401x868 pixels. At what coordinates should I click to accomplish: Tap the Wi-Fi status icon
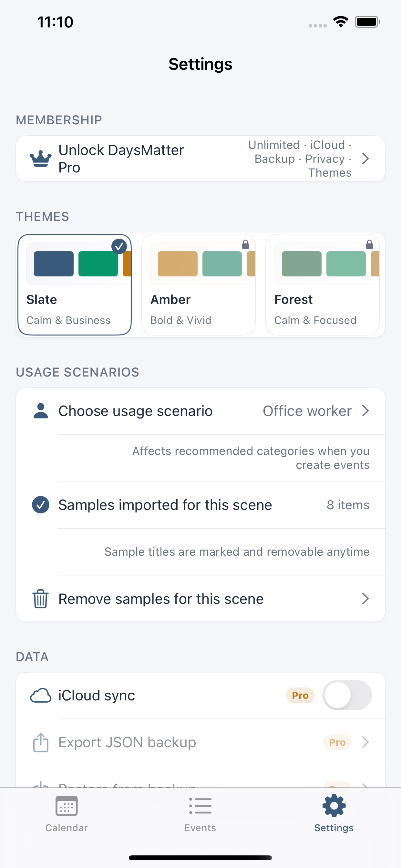(340, 22)
